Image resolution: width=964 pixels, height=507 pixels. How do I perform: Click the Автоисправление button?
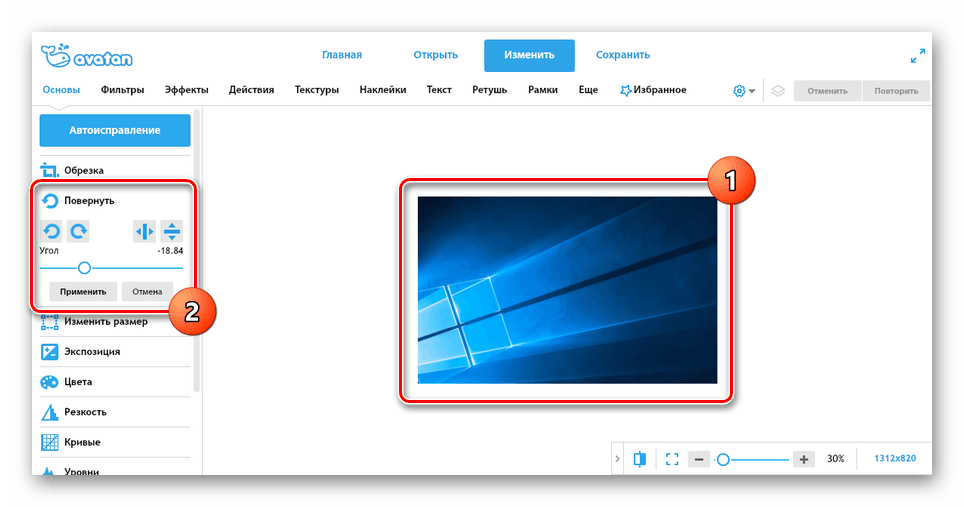pos(115,130)
